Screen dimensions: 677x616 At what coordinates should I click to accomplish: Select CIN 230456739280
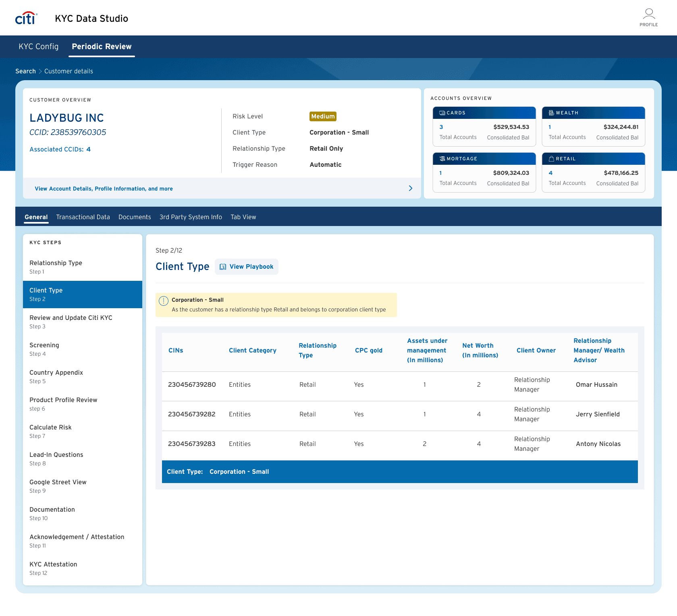tap(192, 385)
